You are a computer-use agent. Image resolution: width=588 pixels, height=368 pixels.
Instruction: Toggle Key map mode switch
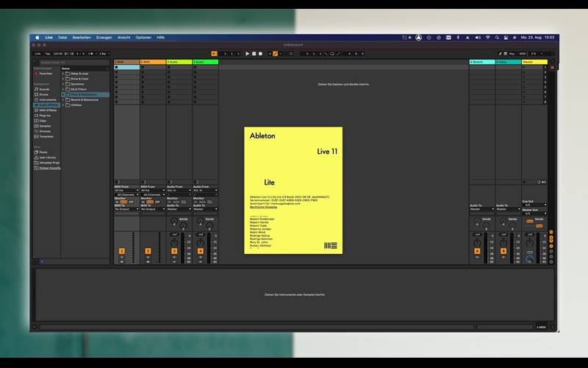[x=512, y=54]
